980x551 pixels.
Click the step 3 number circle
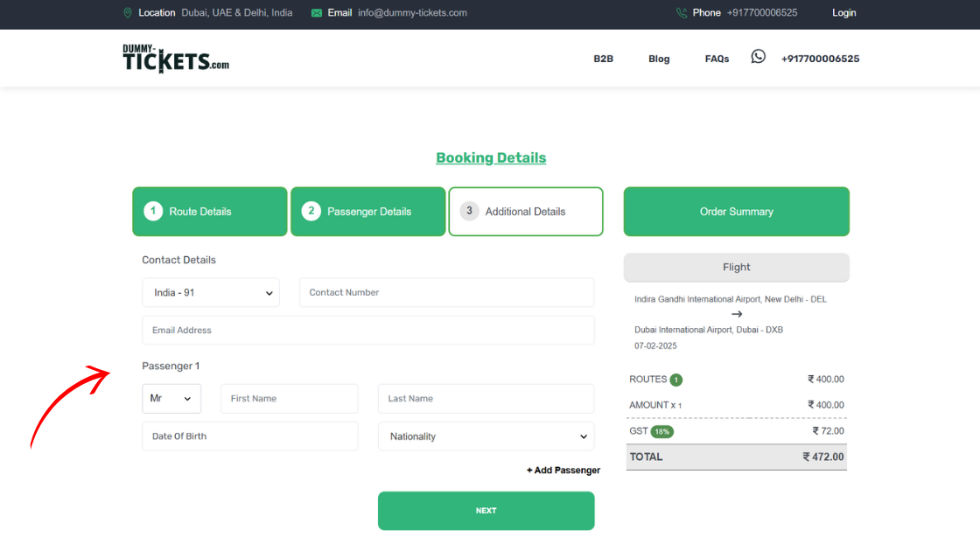470,211
